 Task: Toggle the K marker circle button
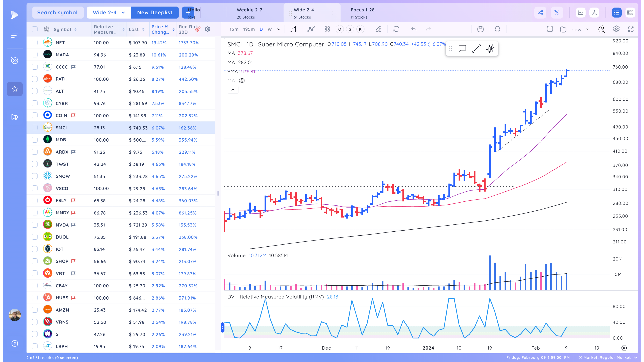point(360,29)
